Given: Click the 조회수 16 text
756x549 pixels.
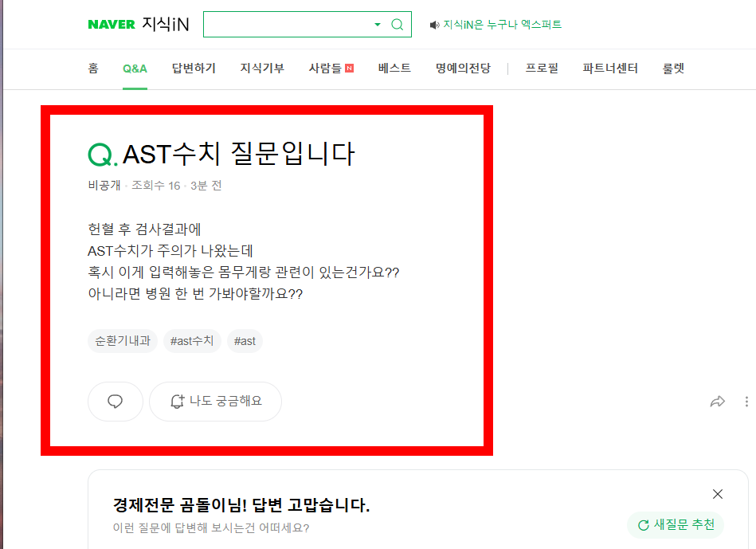Looking at the screenshot, I should click(155, 186).
